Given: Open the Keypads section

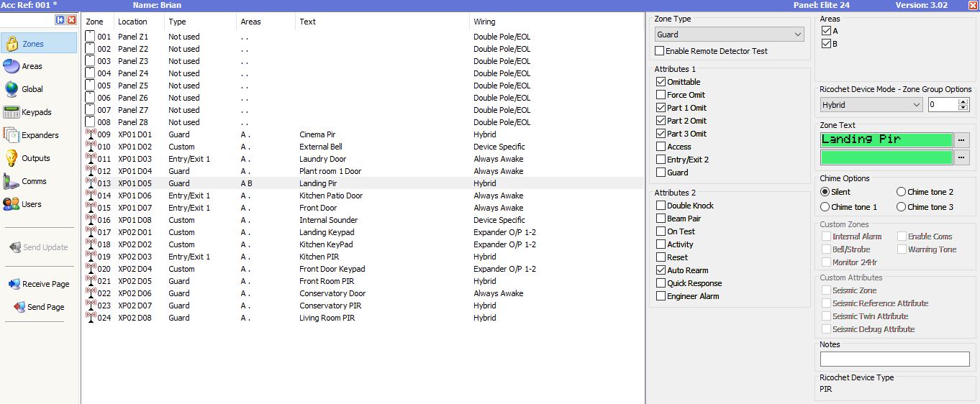Looking at the screenshot, I should click(36, 112).
